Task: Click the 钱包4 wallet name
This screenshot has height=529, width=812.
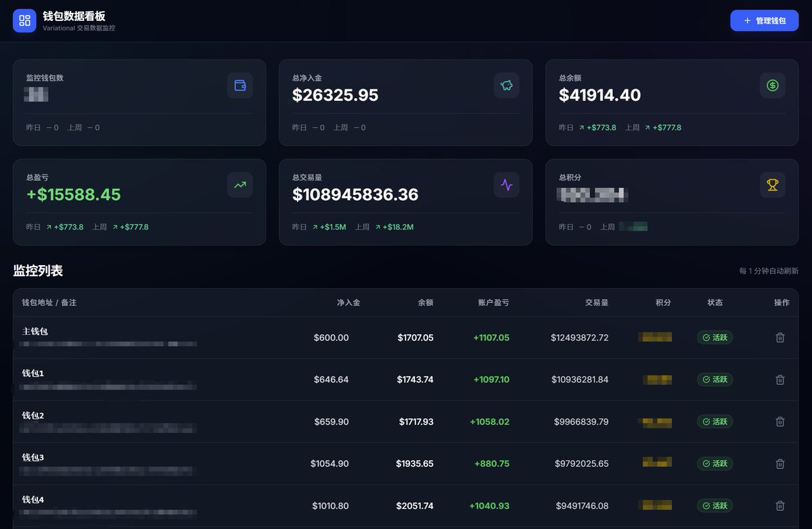Action: click(33, 499)
